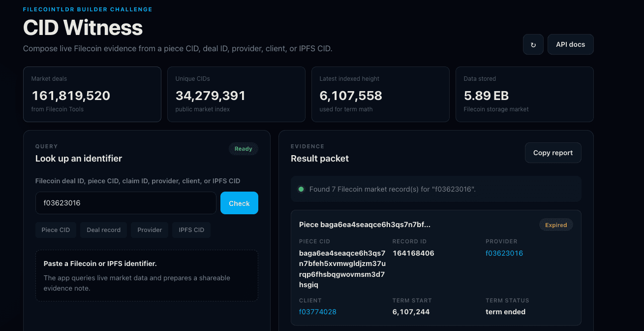644x331 pixels.
Task: Open client link f03774028
Action: [x=318, y=312]
